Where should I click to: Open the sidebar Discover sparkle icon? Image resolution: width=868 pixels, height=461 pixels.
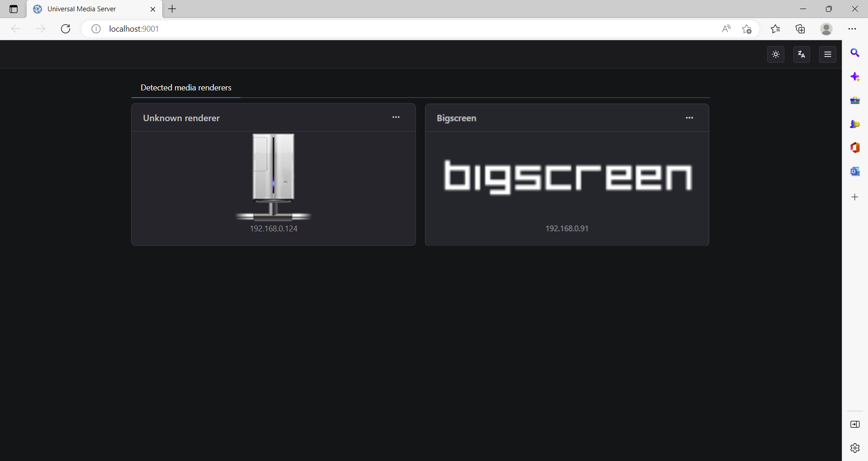855,77
